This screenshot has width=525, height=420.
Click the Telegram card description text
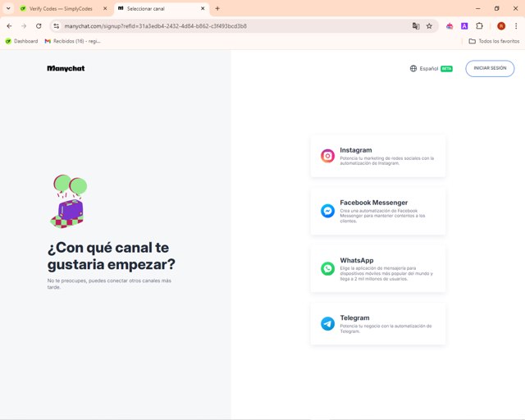(386, 328)
